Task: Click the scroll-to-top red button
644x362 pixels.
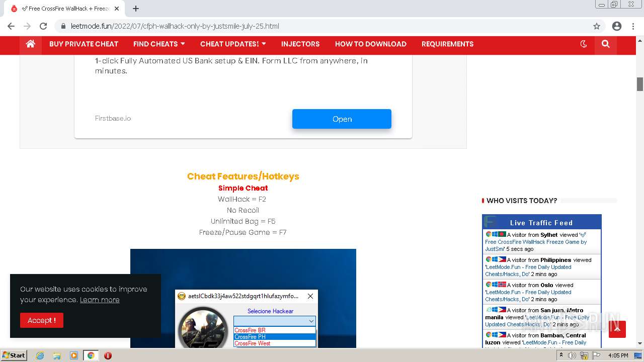Action: click(617, 329)
